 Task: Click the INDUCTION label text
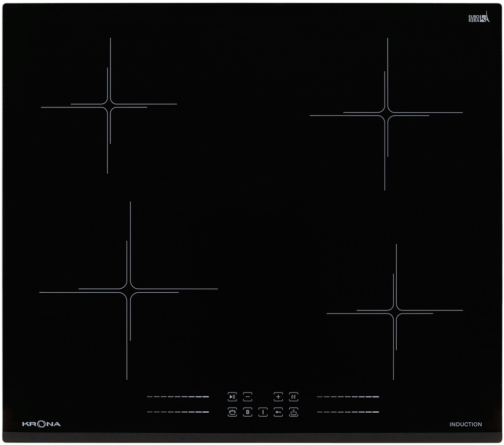click(x=465, y=424)
